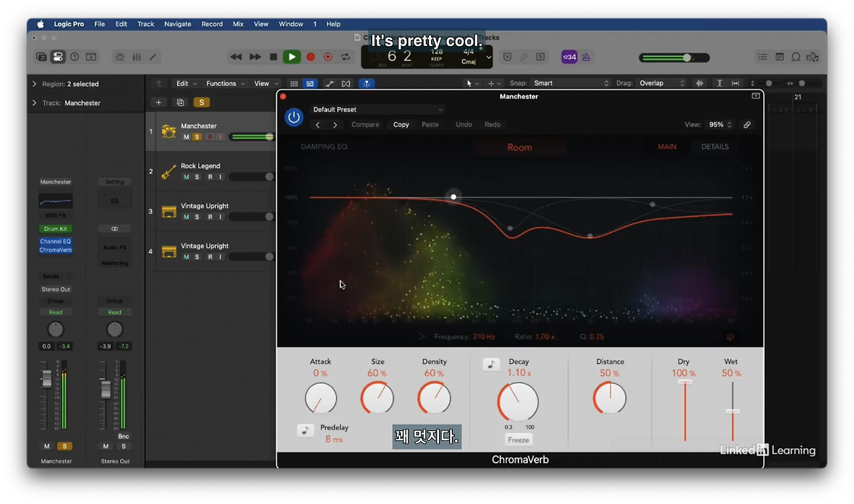Viewport: 854px width, 504px height.
Task: Open Editors pencil icon
Action: coord(153,57)
